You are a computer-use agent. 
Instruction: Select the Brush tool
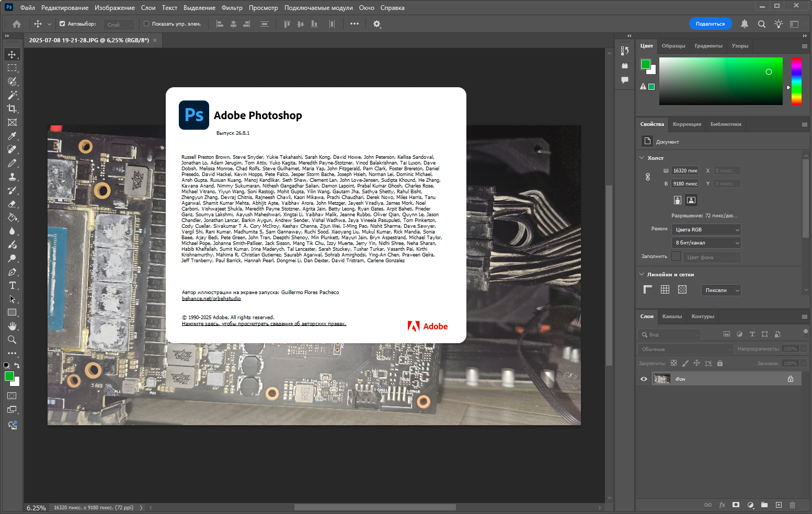tap(12, 163)
